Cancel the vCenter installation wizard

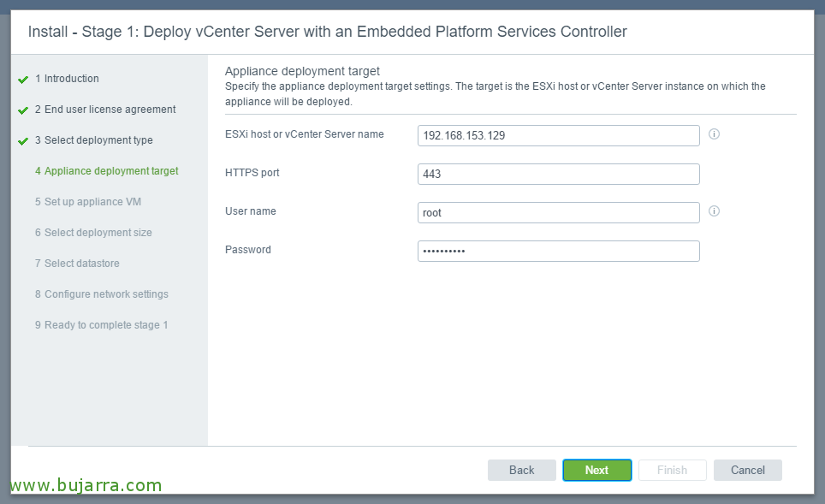[748, 470]
